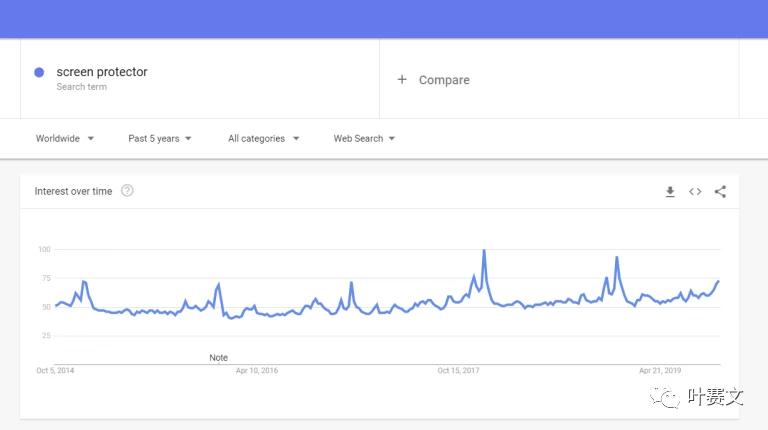Open the Past 5 years dropdown
Screen dimensions: 768x430
click(160, 139)
